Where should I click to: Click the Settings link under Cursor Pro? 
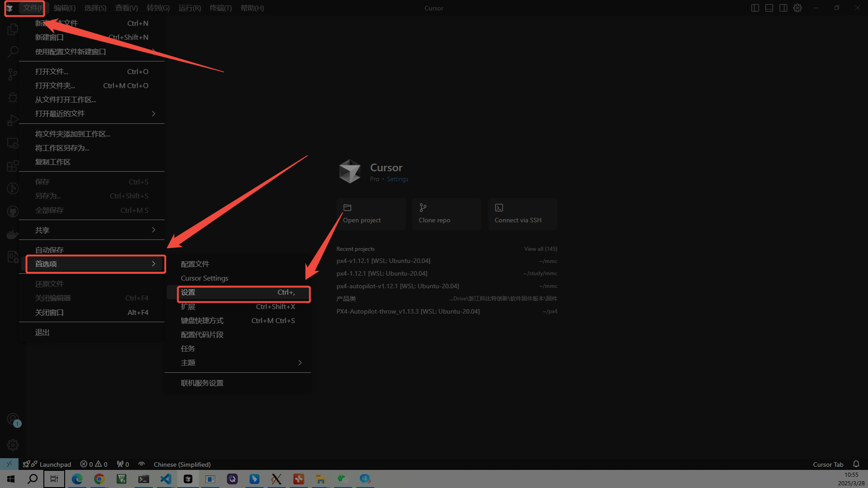397,179
